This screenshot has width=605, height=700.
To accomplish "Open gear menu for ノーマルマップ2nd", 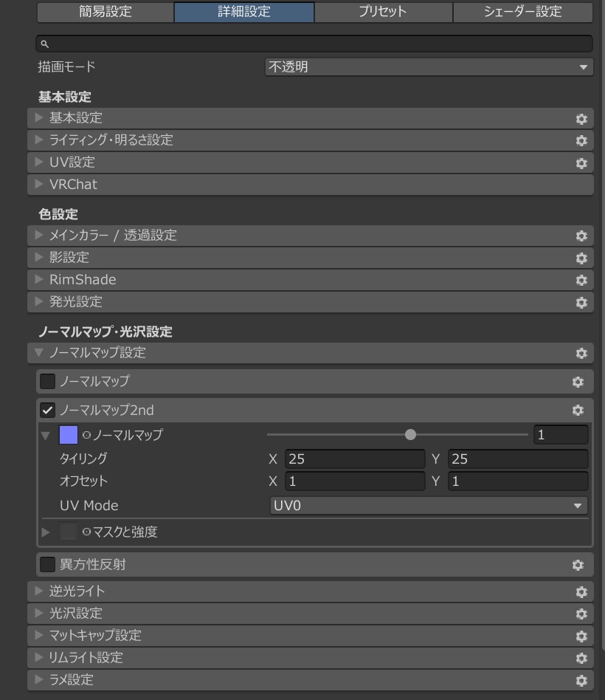I will 578,410.
